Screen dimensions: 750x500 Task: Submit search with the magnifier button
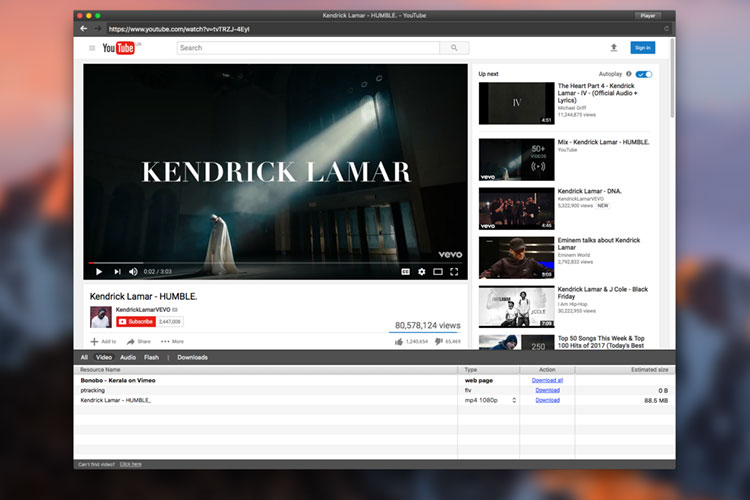454,48
